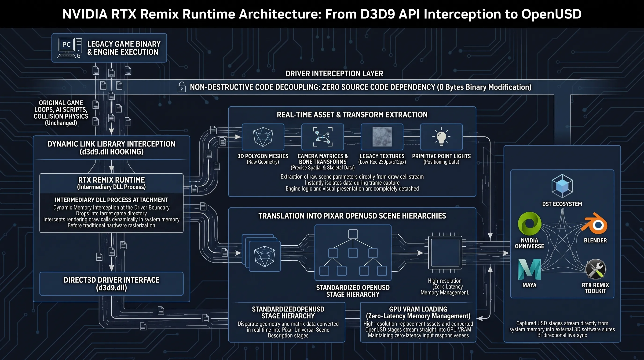Click the OpenUSD stage hierarchy tree diagram
This screenshot has width=644, height=360.
(353, 253)
